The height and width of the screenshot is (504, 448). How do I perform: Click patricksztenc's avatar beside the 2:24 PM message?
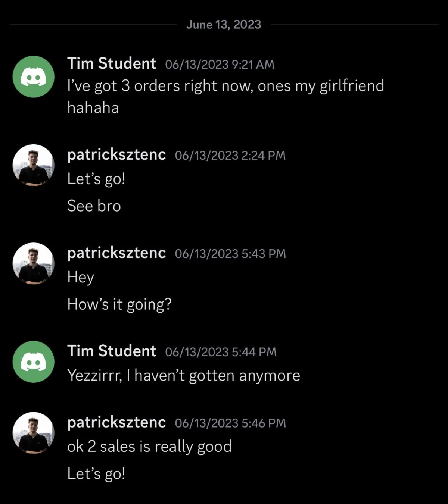click(x=34, y=165)
